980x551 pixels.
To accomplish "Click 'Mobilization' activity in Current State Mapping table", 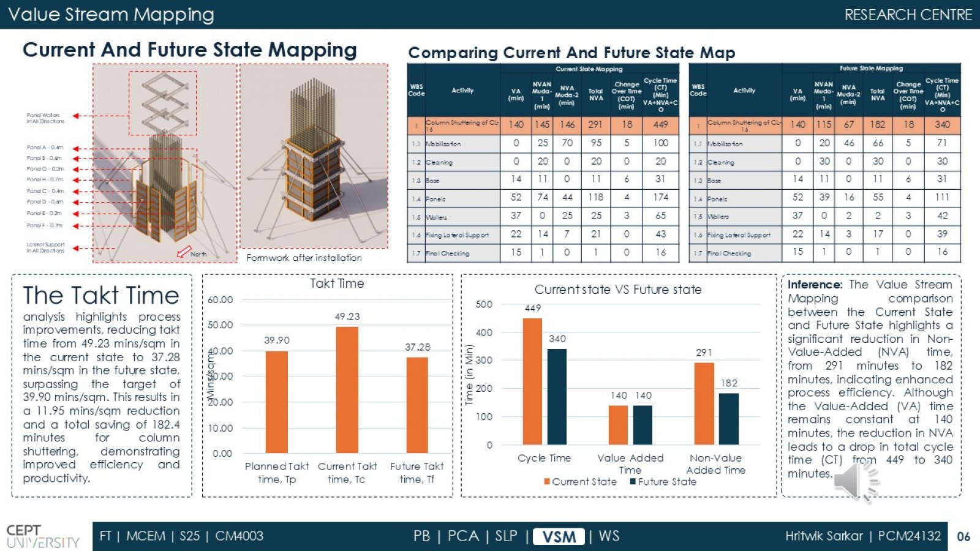I will pyautogui.click(x=443, y=144).
